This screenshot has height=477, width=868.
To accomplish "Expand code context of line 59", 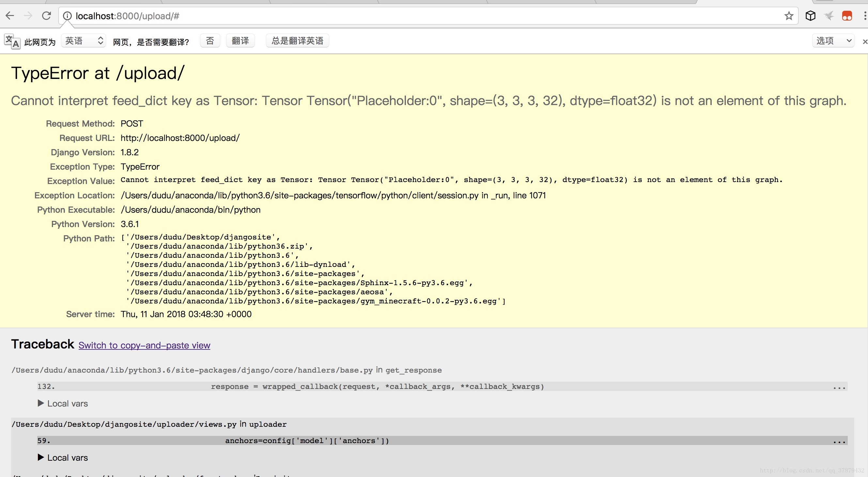I will pyautogui.click(x=442, y=440).
